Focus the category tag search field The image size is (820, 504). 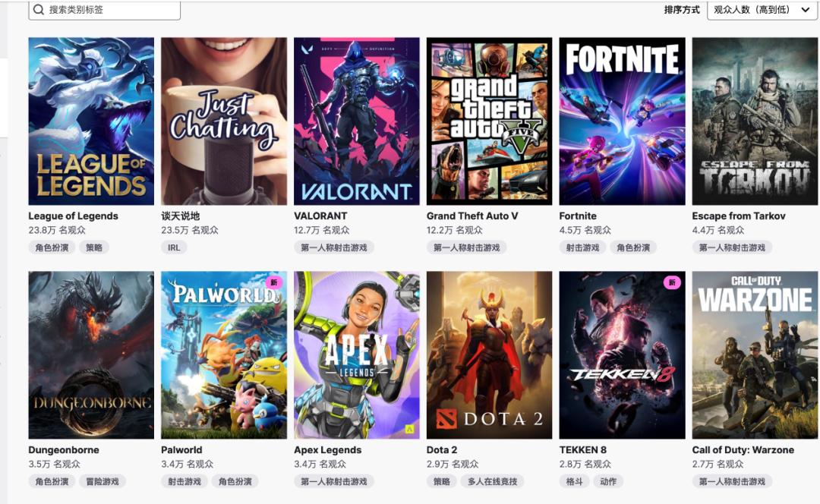[105, 9]
